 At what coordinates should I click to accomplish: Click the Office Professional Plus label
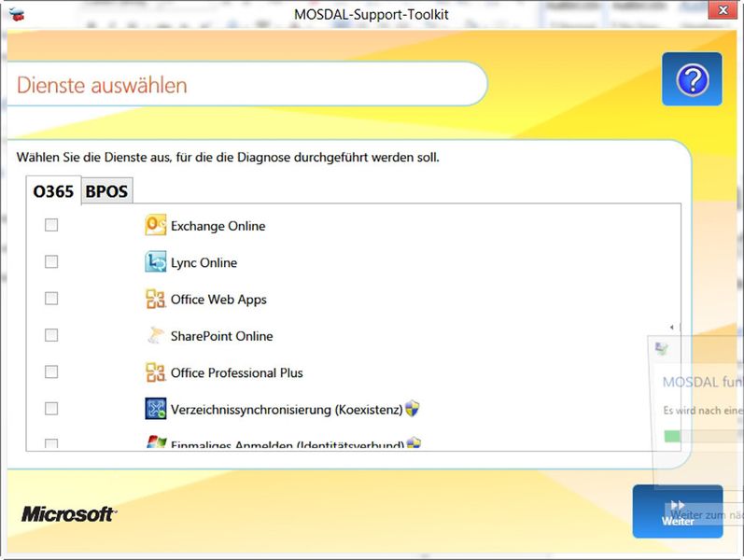click(x=237, y=372)
